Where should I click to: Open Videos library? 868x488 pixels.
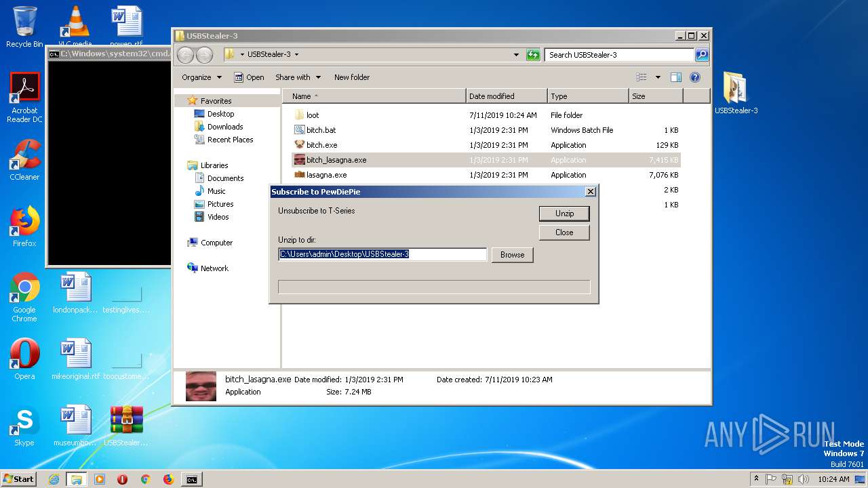tap(218, 217)
